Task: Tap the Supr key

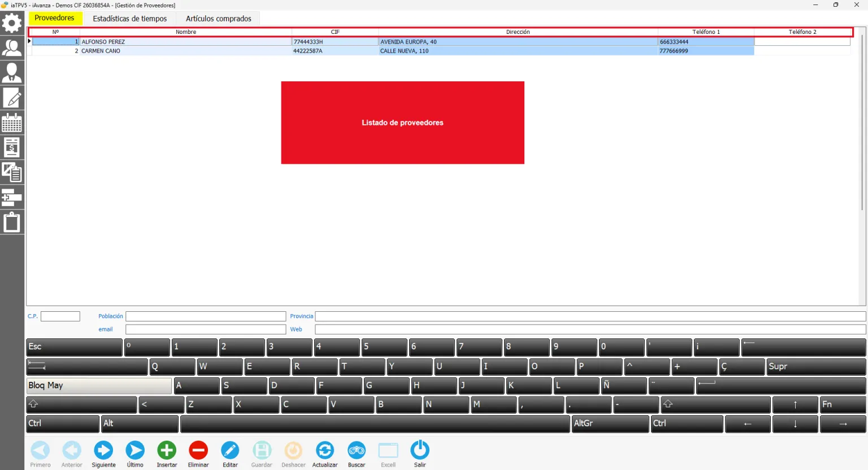Action: (x=816, y=367)
